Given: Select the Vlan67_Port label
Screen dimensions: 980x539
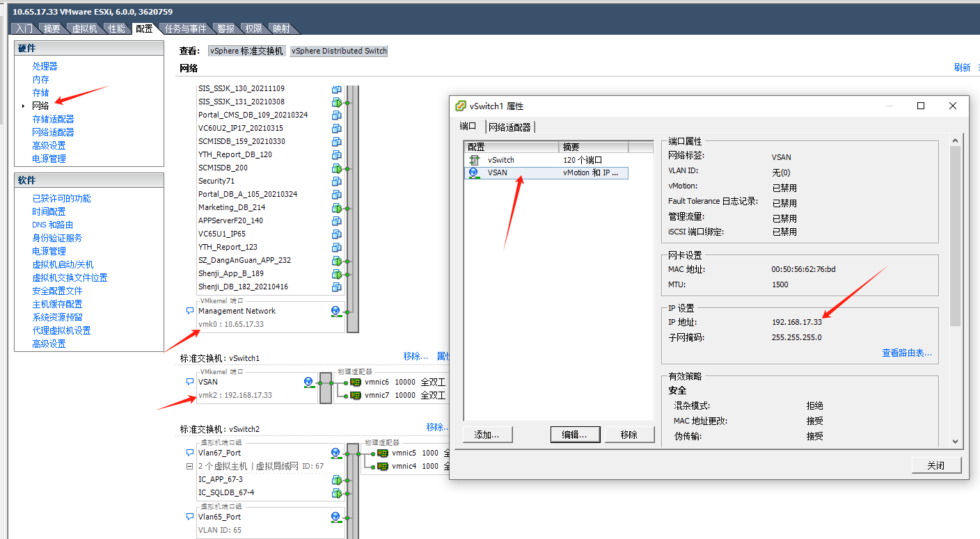Looking at the screenshot, I should tap(219, 453).
